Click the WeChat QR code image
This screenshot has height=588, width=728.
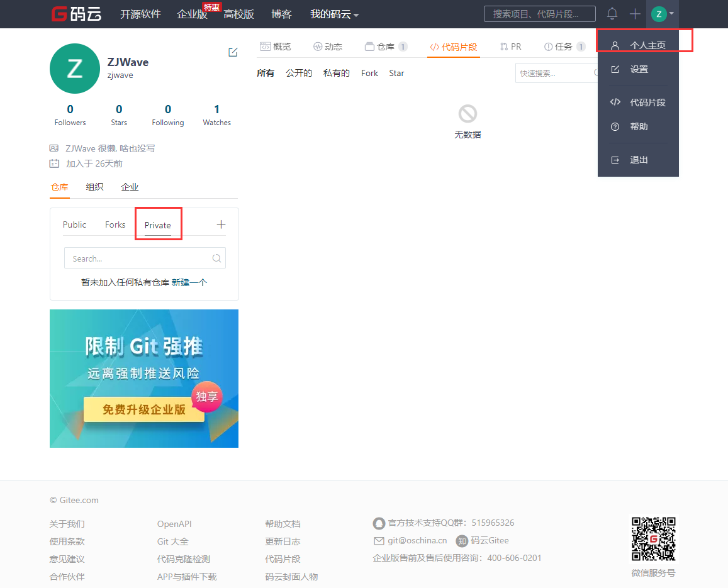653,539
